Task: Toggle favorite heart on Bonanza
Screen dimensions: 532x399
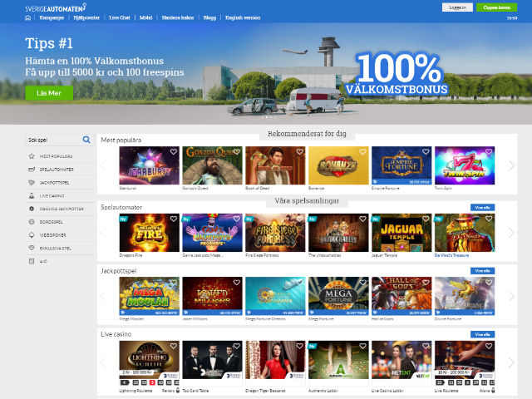Action: tap(362, 151)
